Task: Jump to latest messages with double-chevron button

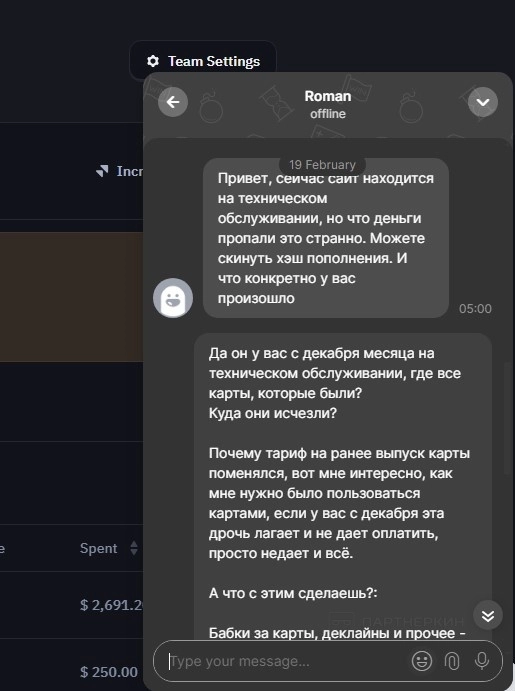Action: pos(488,615)
